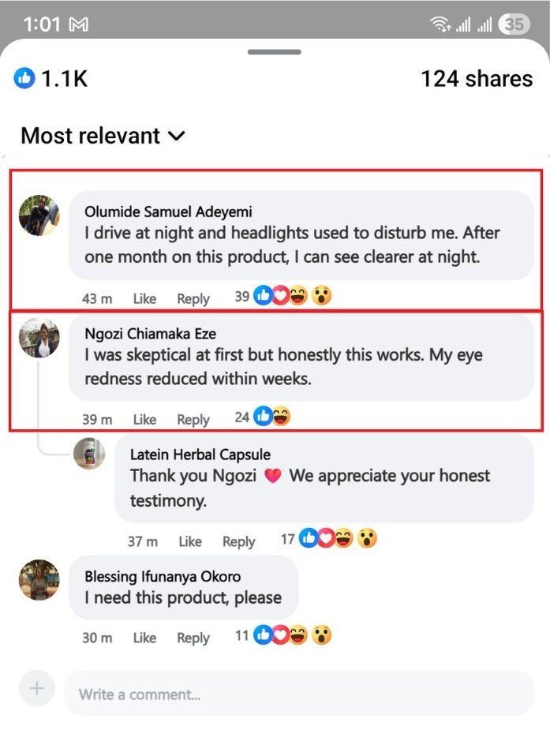Open reactions on Latein Herbal Capsule reply
The image size is (550, 756).
click(x=339, y=539)
